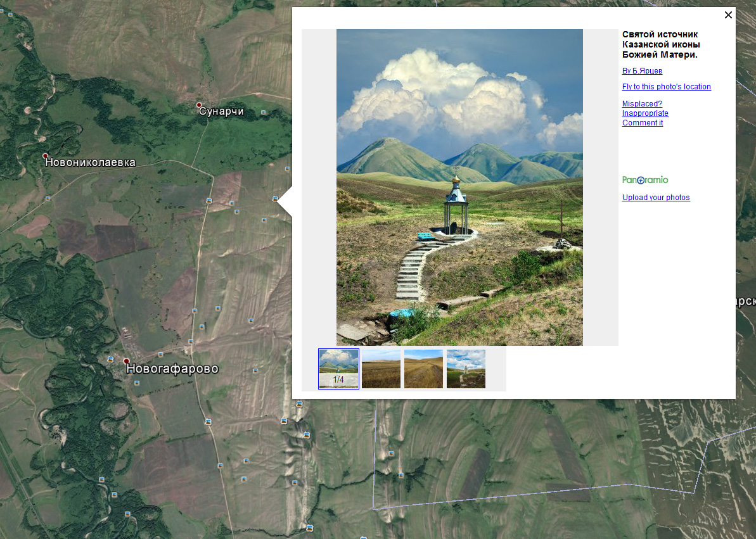756x539 pixels.
Task: Open photo icon on road below Новониколаевка
Action: [48, 198]
